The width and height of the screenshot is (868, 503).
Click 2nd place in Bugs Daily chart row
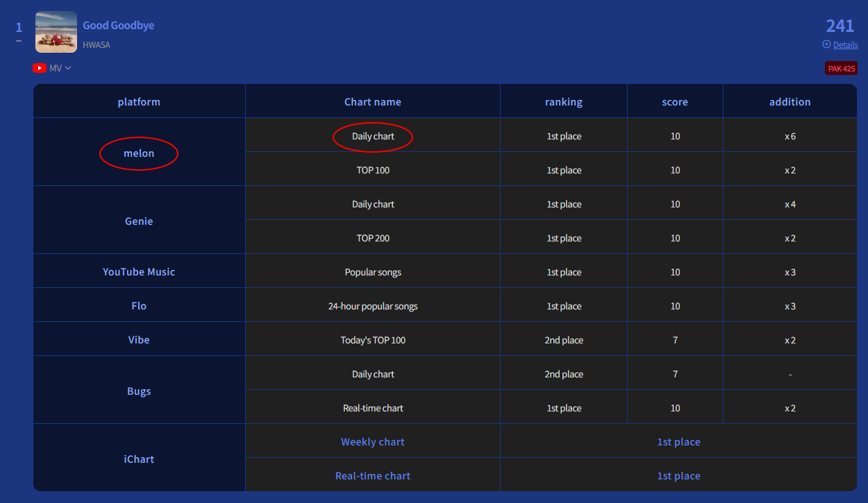pyautogui.click(x=564, y=374)
